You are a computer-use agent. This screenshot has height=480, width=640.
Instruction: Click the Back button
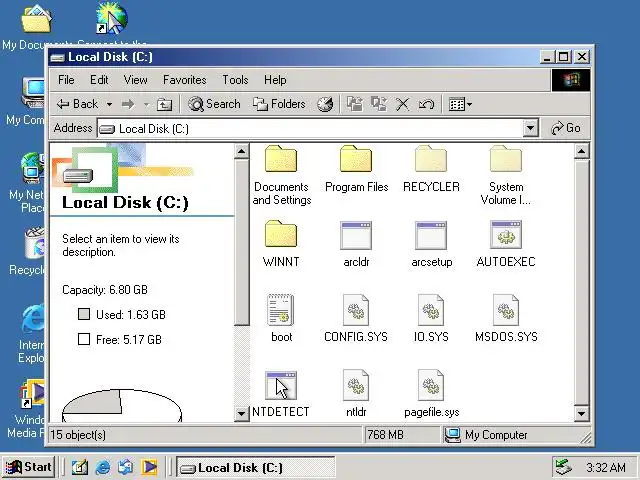(78, 104)
